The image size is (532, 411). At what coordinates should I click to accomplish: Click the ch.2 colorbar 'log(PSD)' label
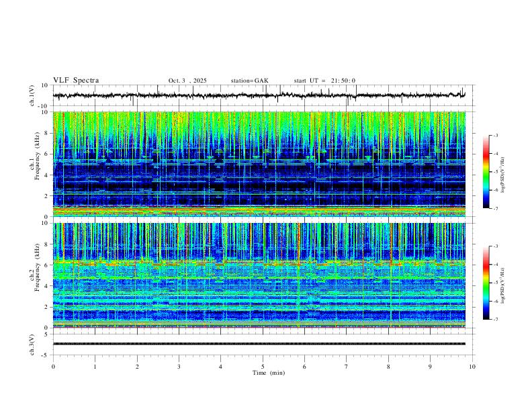pos(502,286)
